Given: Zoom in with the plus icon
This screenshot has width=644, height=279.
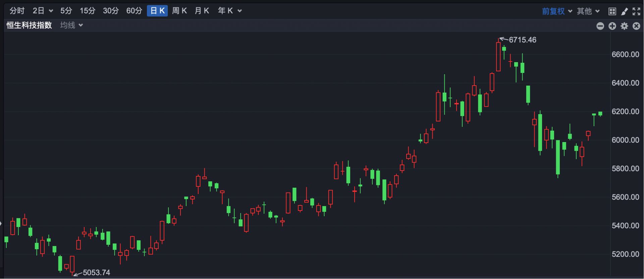Looking at the screenshot, I should tap(612, 26).
